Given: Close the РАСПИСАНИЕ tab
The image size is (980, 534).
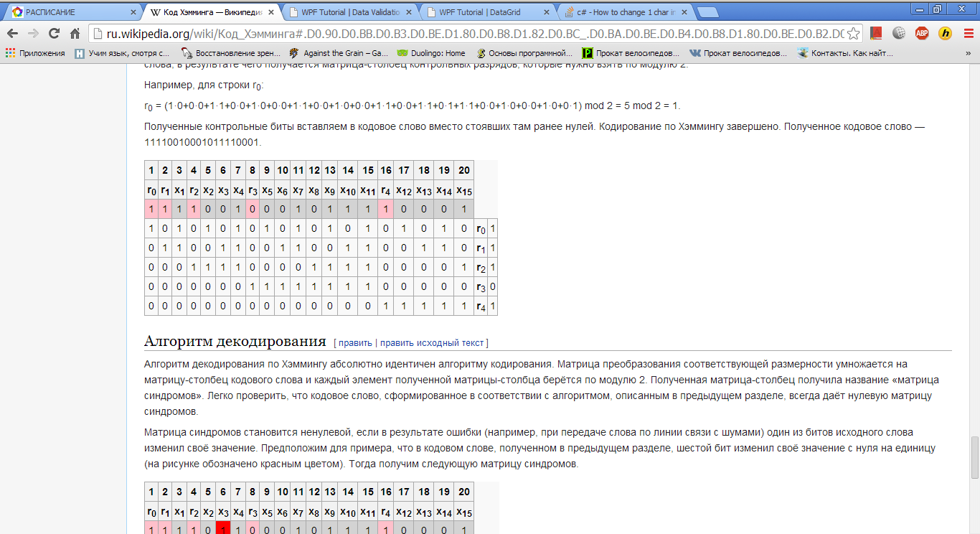Looking at the screenshot, I should (x=133, y=12).
